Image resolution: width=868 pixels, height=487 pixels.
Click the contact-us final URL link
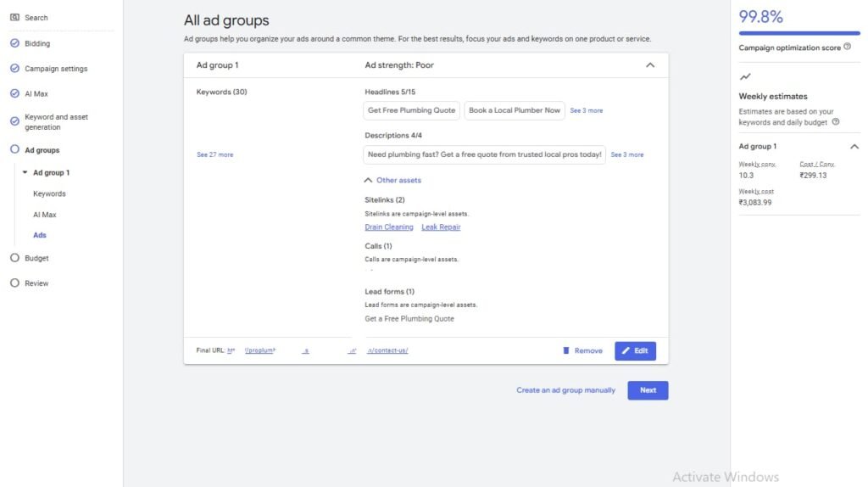coord(387,350)
